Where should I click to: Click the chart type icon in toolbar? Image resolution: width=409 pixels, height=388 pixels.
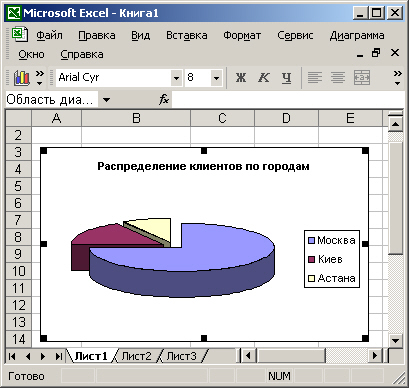coord(22,78)
